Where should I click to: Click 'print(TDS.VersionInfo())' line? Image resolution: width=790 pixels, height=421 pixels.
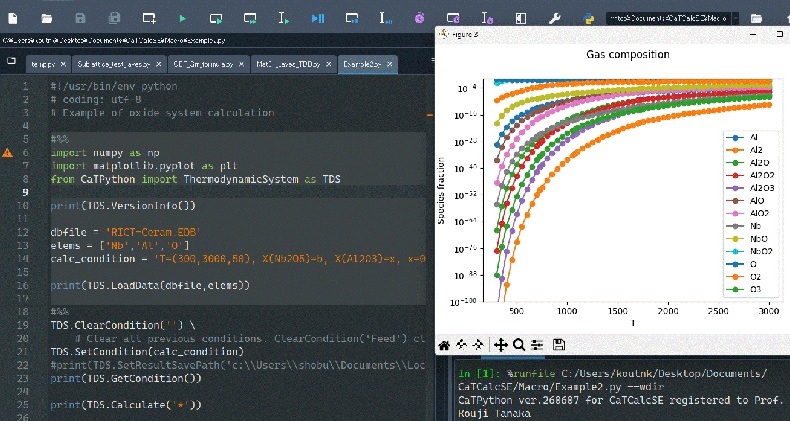[123, 205]
